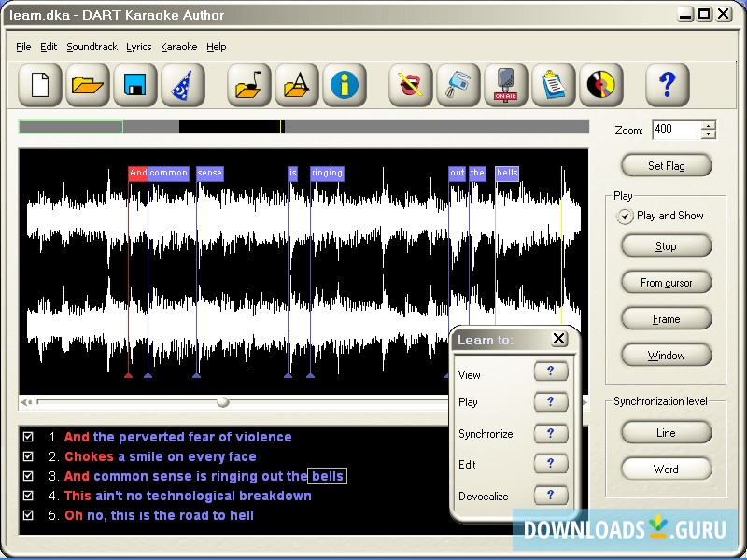Increase Zoom with the up spinner arrow
Viewport: 747px width, 560px height.
(709, 126)
